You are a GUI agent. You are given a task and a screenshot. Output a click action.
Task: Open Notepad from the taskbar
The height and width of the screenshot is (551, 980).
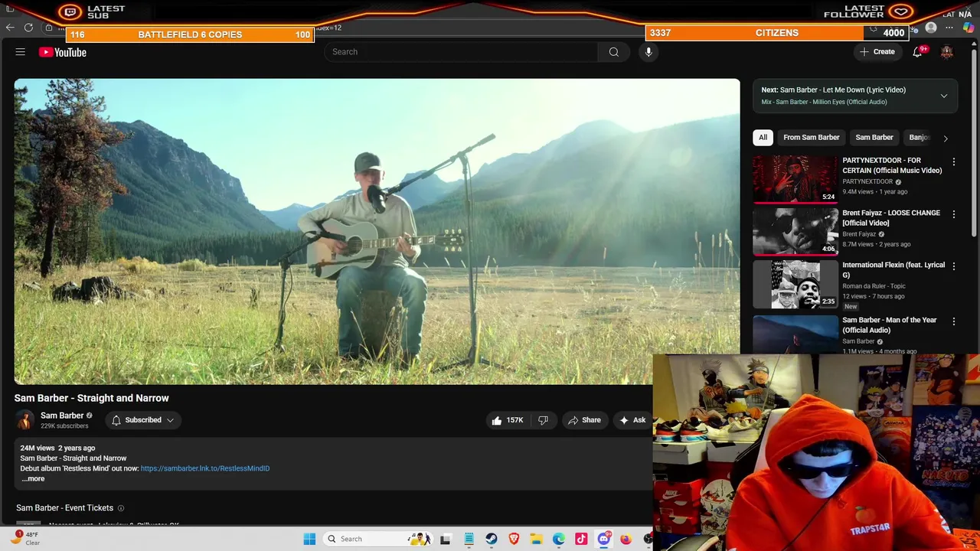469,539
